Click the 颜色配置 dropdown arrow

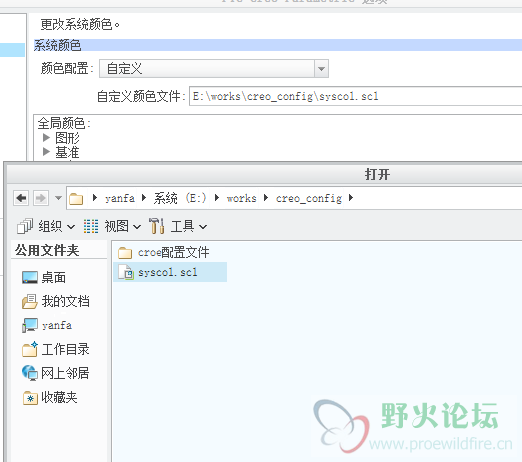click(x=321, y=69)
